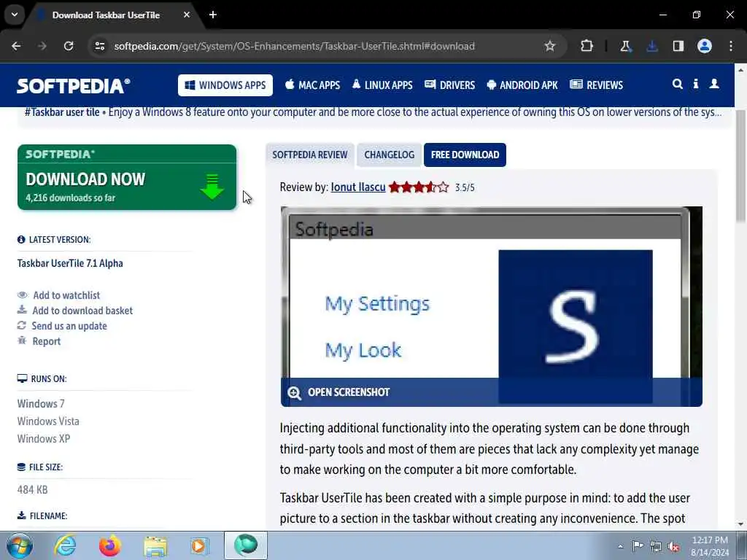Switch to the Changelog tab
Screen dimensions: 747x560
[390, 155]
